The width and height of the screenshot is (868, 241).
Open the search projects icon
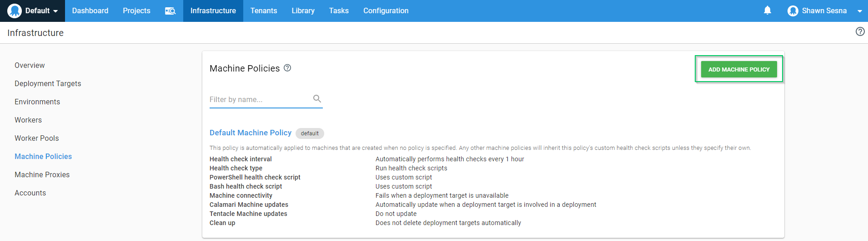pyautogui.click(x=170, y=11)
